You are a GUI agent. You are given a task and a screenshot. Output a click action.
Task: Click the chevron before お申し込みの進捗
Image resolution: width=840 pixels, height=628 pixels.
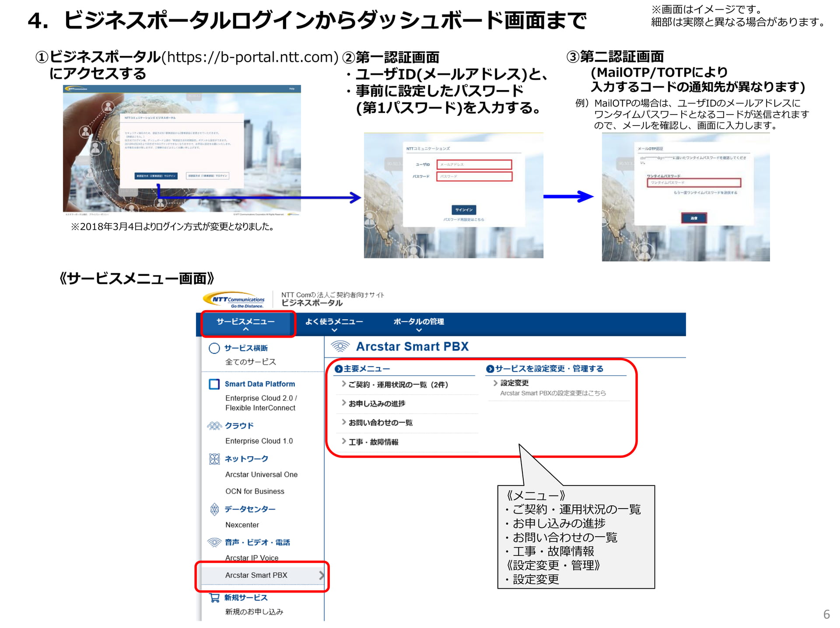[344, 403]
